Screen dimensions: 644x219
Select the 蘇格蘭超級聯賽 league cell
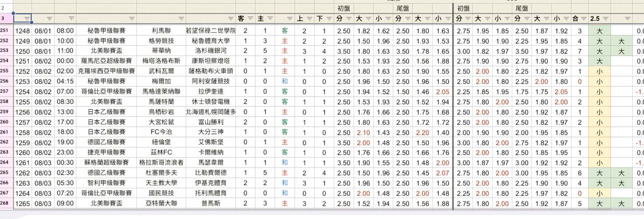click(x=107, y=163)
